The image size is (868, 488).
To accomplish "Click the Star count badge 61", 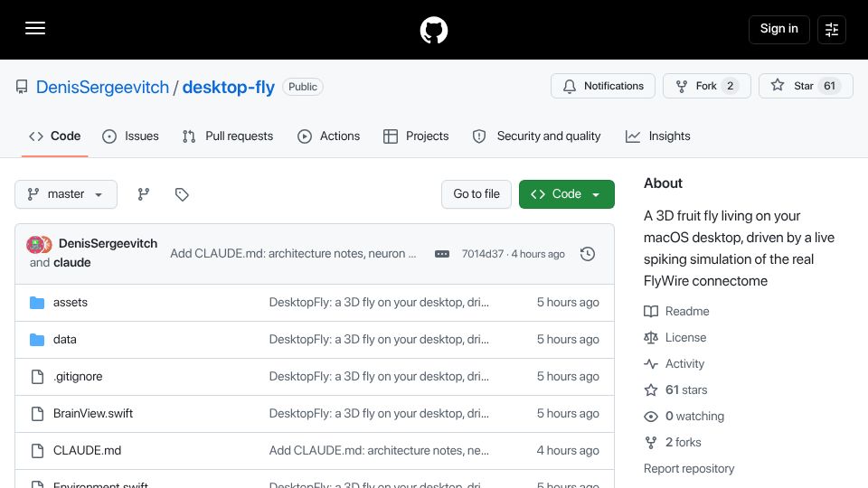I will [x=829, y=86].
